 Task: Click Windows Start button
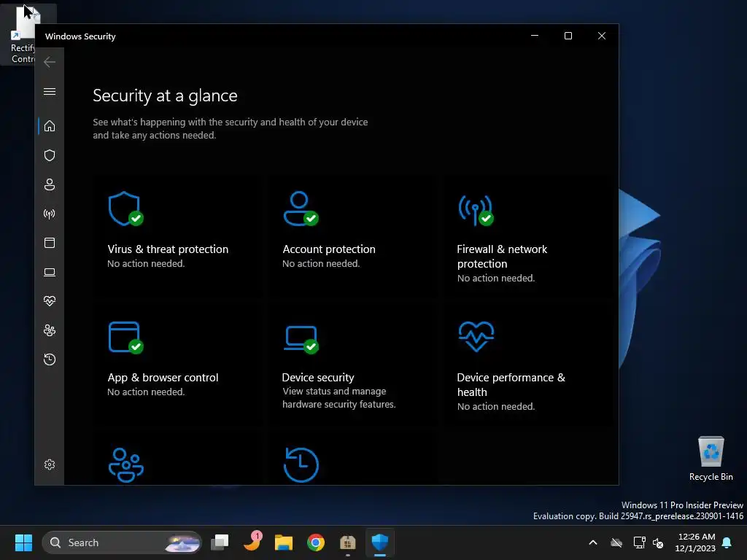[23, 542]
